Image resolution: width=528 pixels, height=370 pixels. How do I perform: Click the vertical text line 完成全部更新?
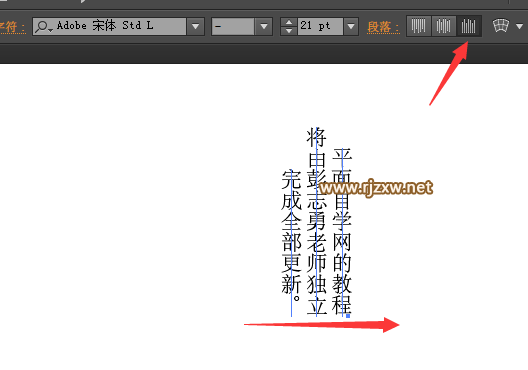[291, 236]
